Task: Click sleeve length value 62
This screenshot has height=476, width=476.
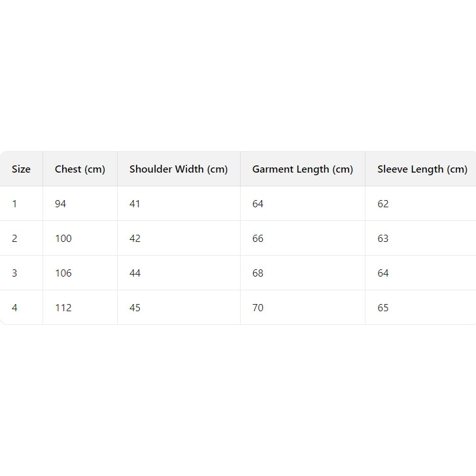Action: (383, 204)
